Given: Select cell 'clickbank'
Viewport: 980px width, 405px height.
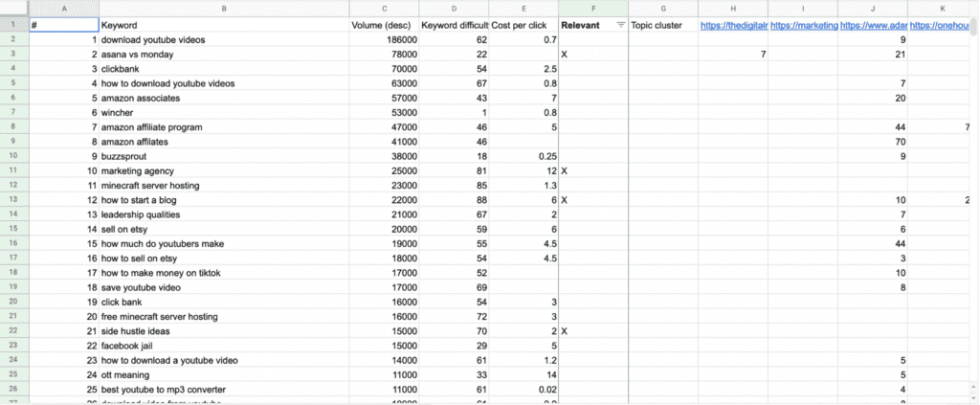Looking at the screenshot, I should (x=224, y=69).
